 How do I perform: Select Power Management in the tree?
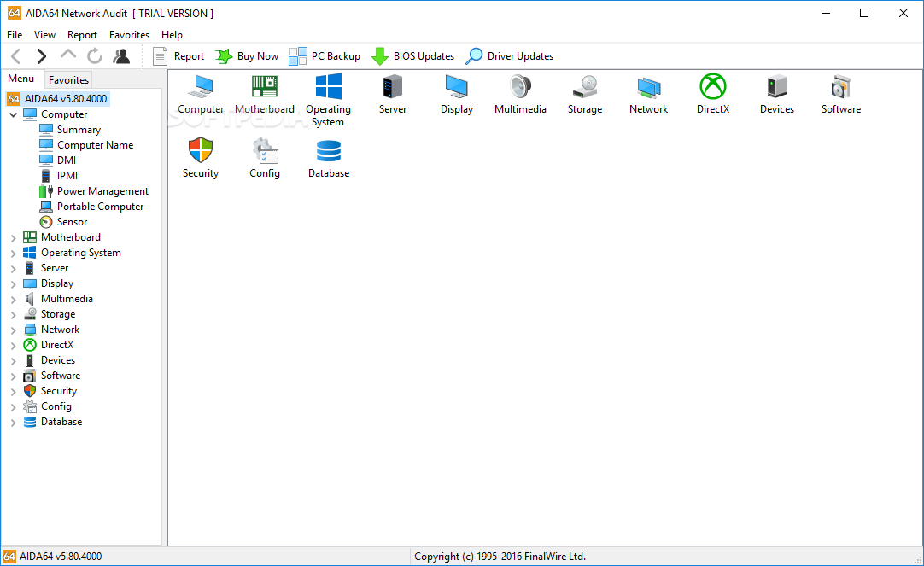coord(94,191)
